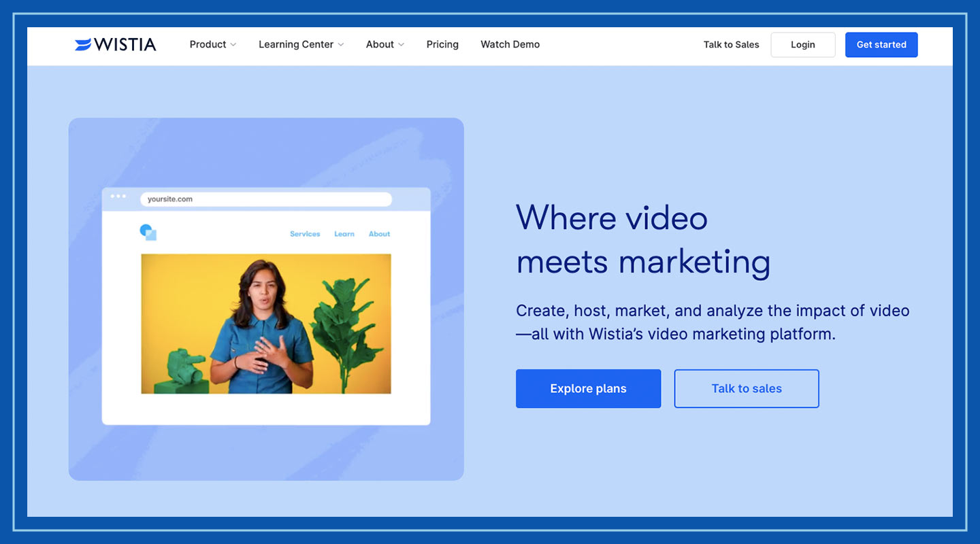Image resolution: width=980 pixels, height=544 pixels.
Task: Click the About link in the mockup nav
Action: point(379,234)
